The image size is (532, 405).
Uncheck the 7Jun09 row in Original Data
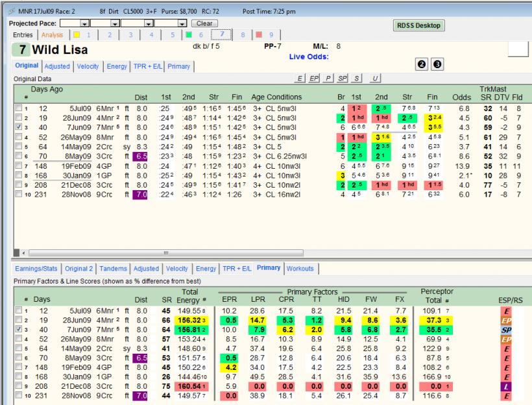18,127
